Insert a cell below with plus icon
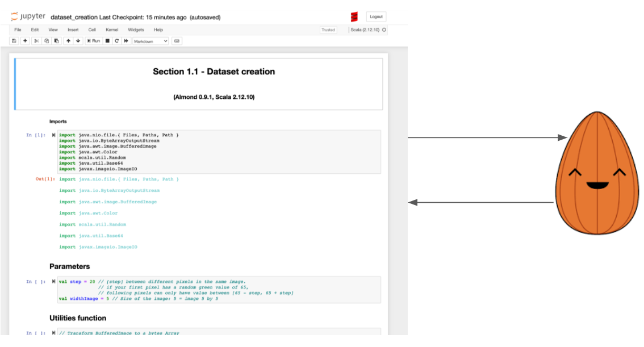The image size is (644, 347). [25, 41]
